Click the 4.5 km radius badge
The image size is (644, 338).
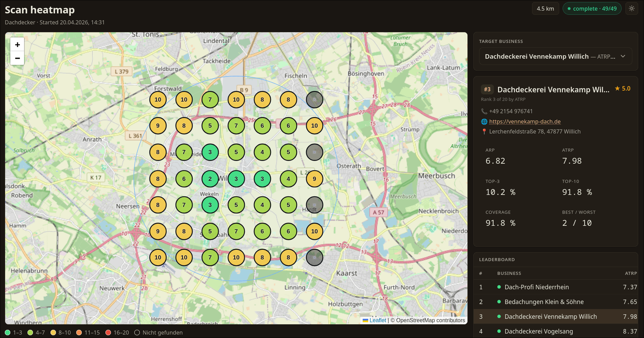(x=545, y=9)
